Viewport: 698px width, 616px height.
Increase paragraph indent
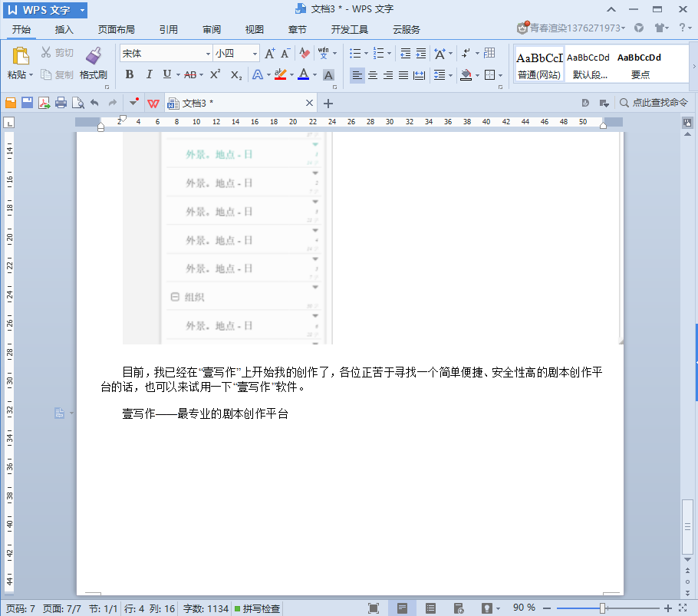click(421, 54)
